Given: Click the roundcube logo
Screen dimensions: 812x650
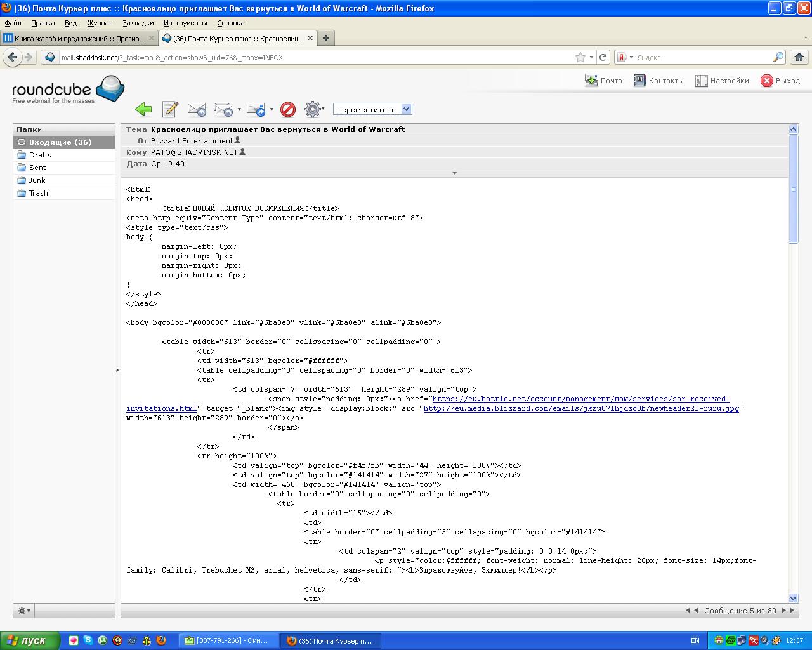Looking at the screenshot, I should (68, 90).
